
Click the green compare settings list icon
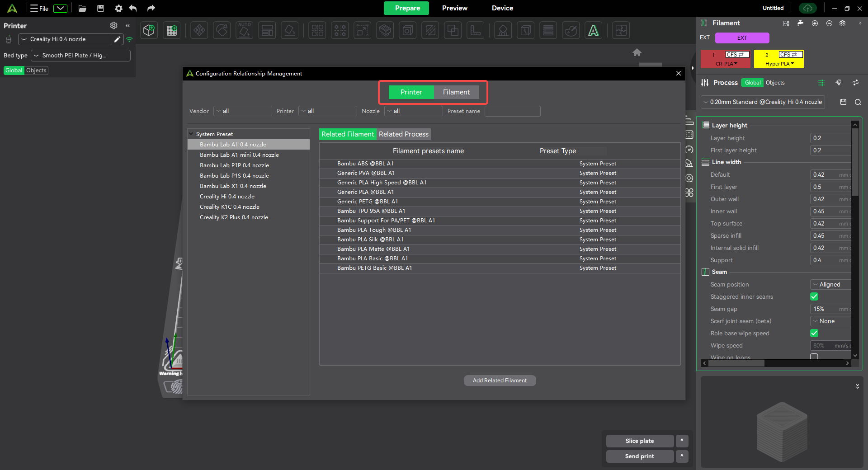821,83
